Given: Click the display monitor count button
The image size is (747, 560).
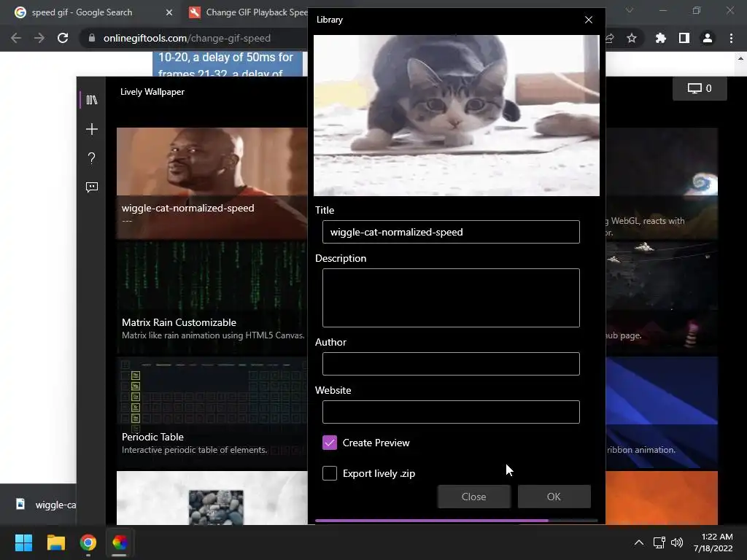Looking at the screenshot, I should pos(700,88).
